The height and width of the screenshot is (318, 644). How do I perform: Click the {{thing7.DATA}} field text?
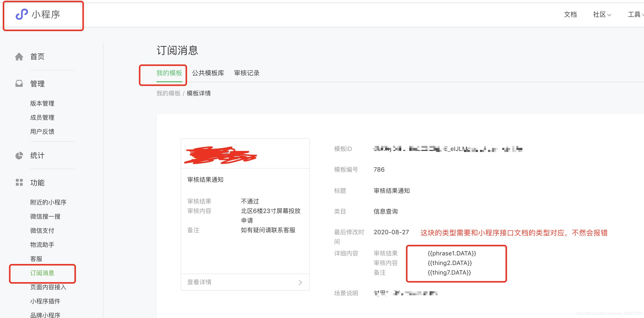(x=449, y=272)
